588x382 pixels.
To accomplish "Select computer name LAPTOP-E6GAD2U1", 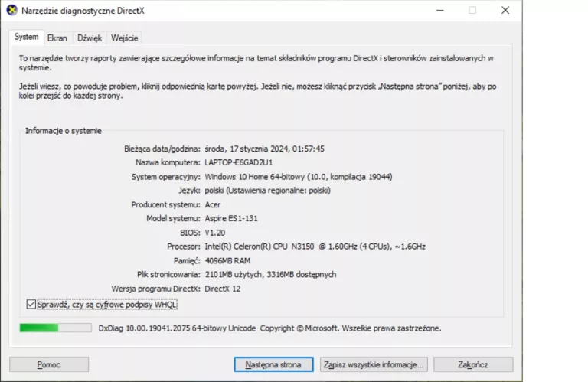I will [239, 162].
